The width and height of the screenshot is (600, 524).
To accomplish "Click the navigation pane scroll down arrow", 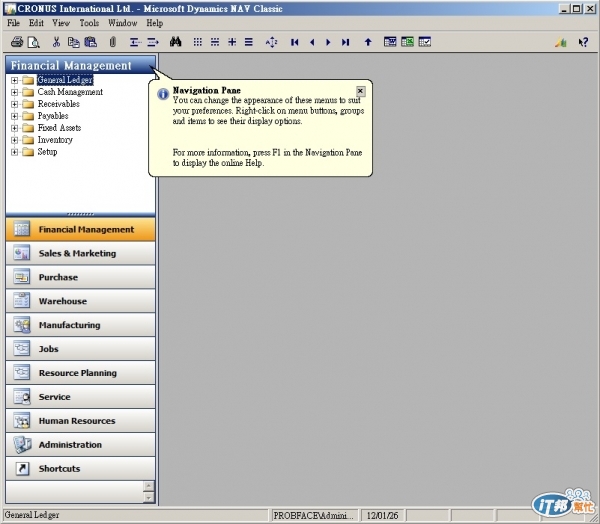I will [x=149, y=497].
